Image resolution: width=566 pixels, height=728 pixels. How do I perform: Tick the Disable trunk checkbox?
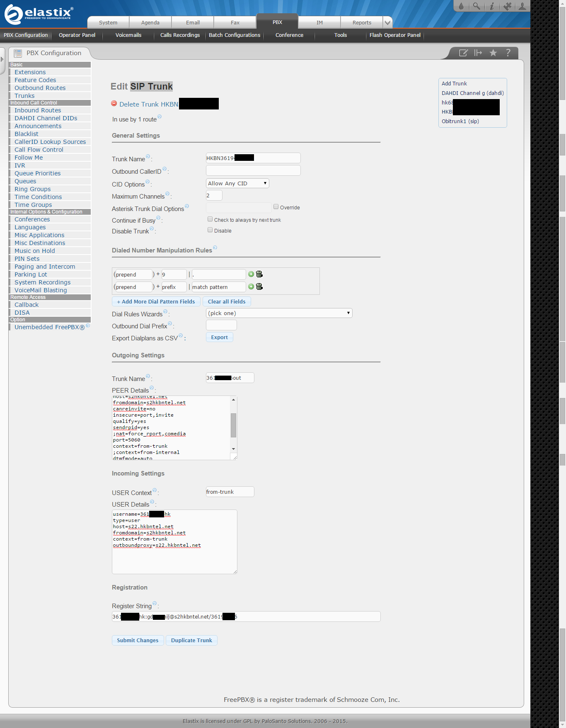210,230
